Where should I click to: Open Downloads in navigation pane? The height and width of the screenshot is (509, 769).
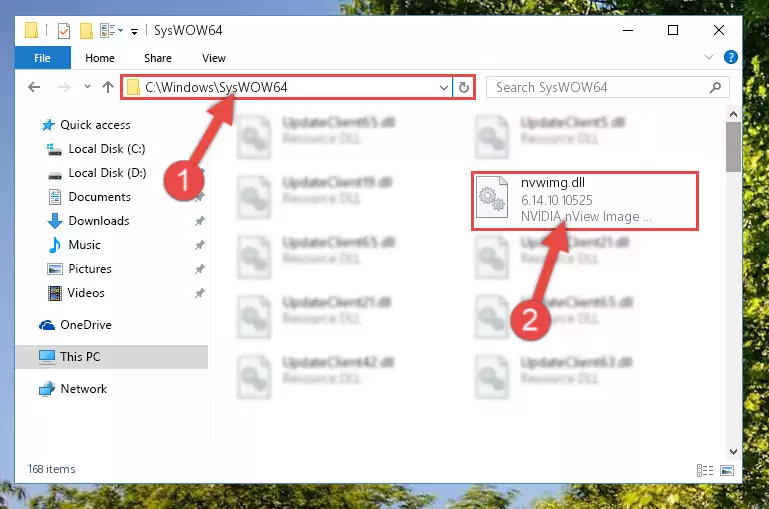pos(89,221)
